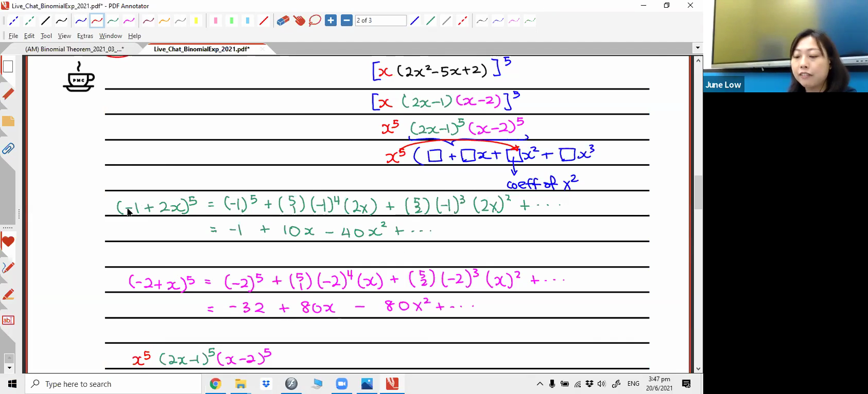Click the blue minus zoom-out button
Image resolution: width=868 pixels, height=394 pixels.
tap(346, 21)
